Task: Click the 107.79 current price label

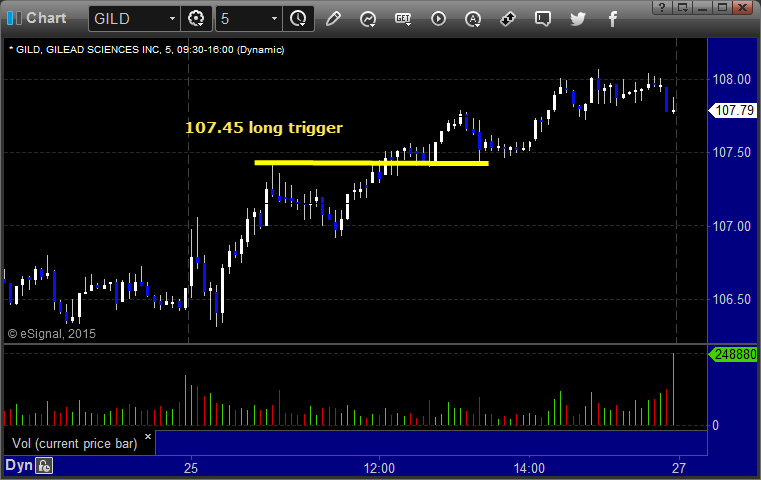Action: pos(734,110)
